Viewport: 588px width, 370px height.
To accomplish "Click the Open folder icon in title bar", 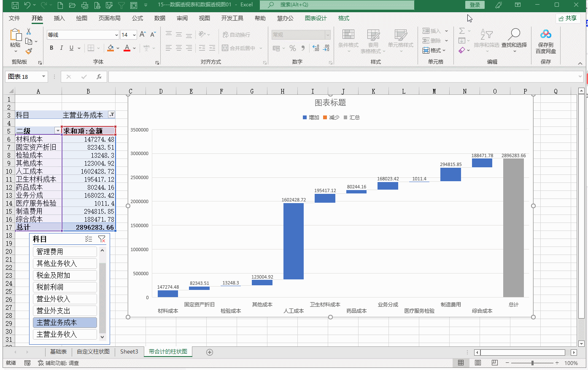I will [72, 5].
